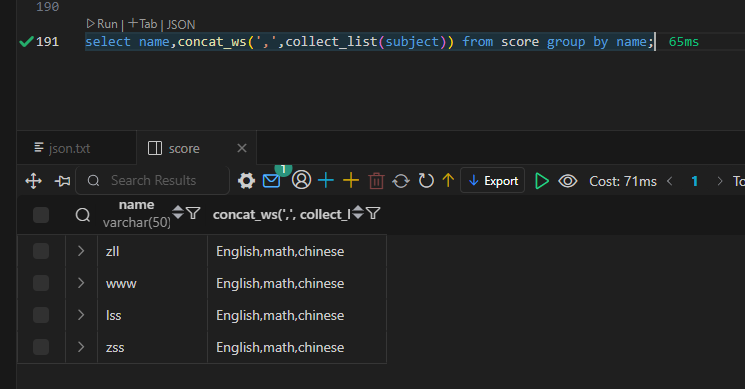The height and width of the screenshot is (389, 745).
Task: Click the Run code lens link
Action: pos(102,24)
